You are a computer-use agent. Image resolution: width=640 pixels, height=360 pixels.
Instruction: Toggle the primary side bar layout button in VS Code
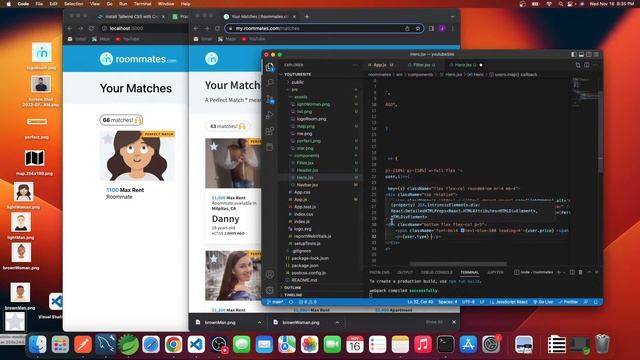tap(574, 54)
